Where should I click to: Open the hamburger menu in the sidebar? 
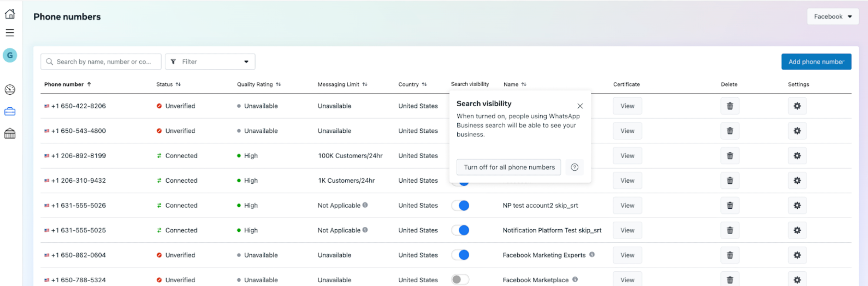(x=10, y=33)
